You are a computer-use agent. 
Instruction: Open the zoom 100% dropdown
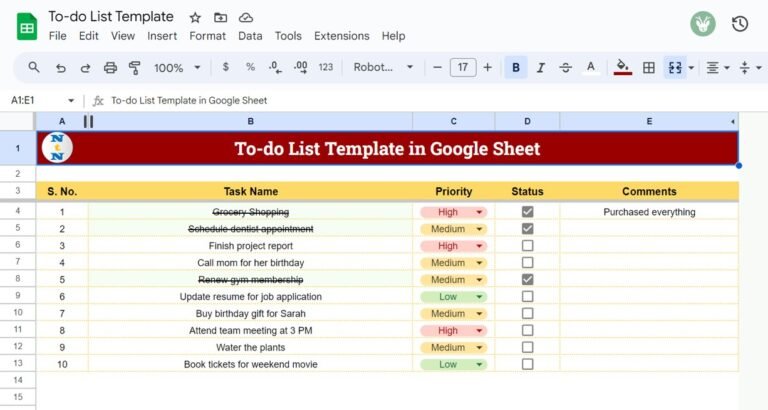[177, 68]
